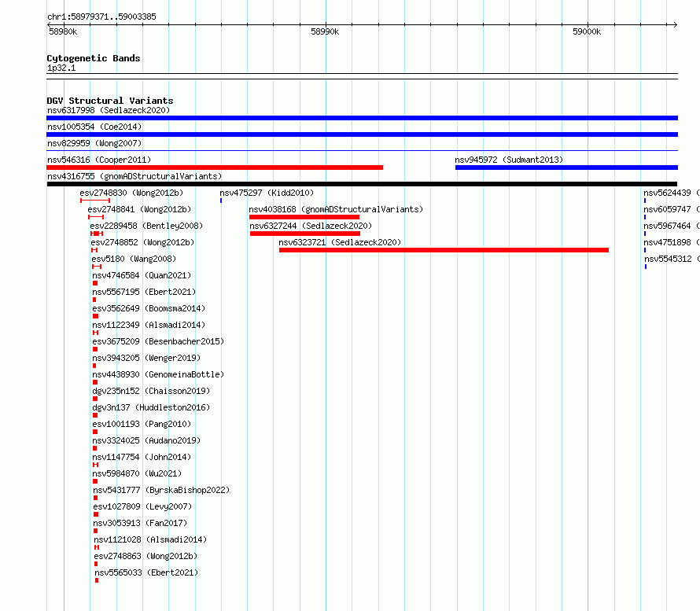
Task: Click the nsv5624439 label at right edge
Action: tap(671, 193)
